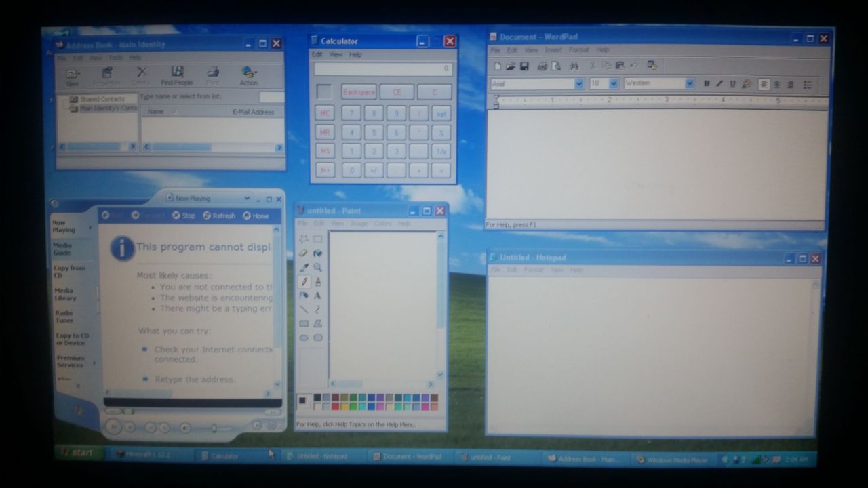
Task: Click the Print icon in WordPad toolbar
Action: (x=542, y=66)
